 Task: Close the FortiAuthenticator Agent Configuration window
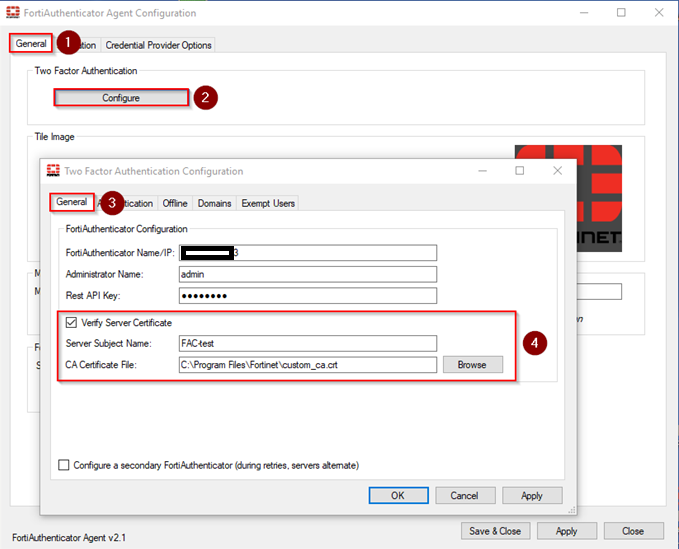659,13
